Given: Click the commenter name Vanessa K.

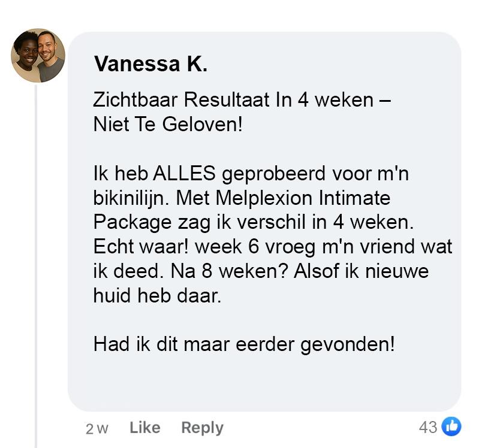Looking at the screenshot, I should click(x=150, y=64).
